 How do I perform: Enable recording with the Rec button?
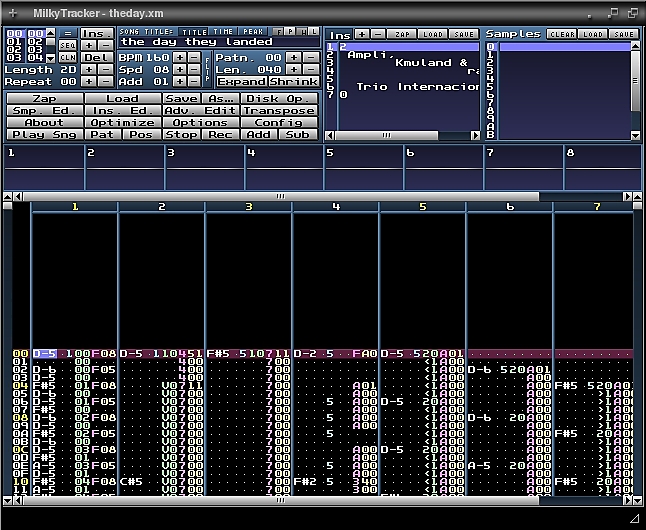click(220, 135)
